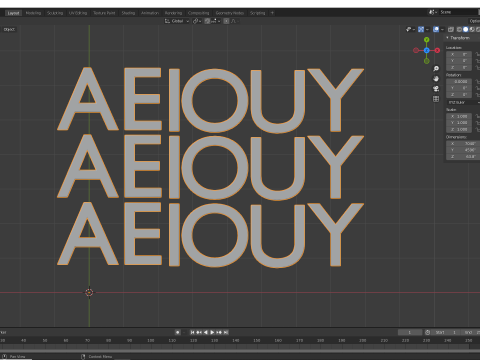Open object types visibility dropdown
Screen dimensions: 480x360
[x=410, y=29]
